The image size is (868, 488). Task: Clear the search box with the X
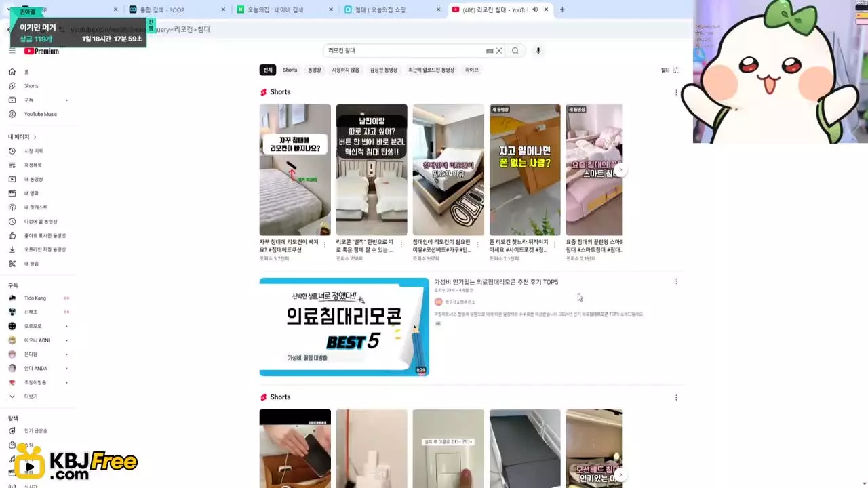click(x=499, y=51)
